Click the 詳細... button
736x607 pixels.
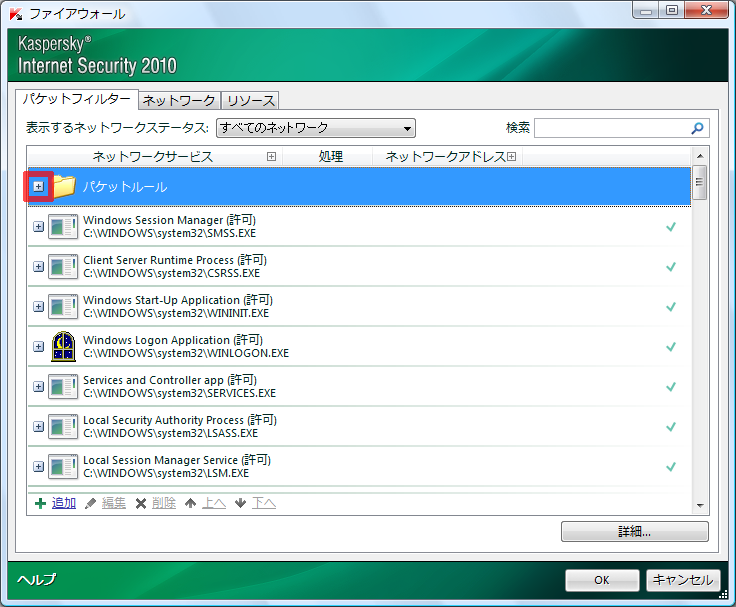point(634,532)
